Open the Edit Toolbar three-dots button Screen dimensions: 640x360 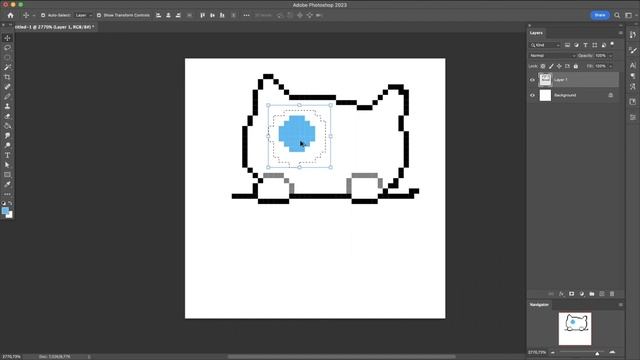tap(7, 194)
